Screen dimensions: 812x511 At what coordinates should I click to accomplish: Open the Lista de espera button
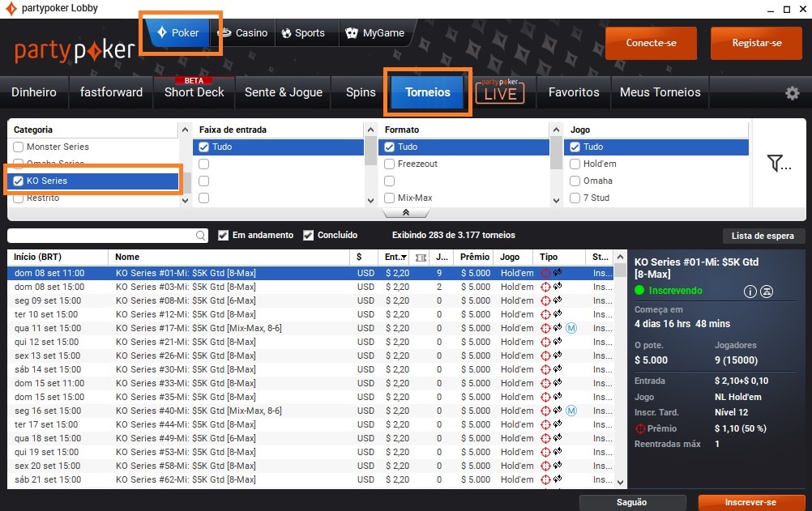pyautogui.click(x=763, y=236)
